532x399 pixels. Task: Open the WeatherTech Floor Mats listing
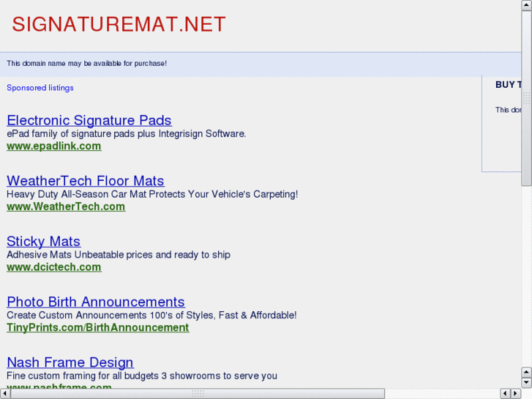tap(86, 181)
